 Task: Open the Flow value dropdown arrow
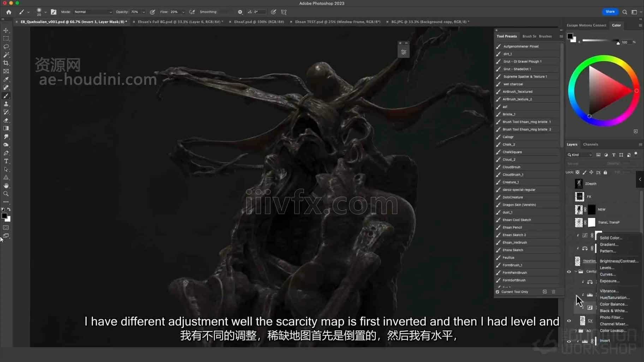click(183, 12)
